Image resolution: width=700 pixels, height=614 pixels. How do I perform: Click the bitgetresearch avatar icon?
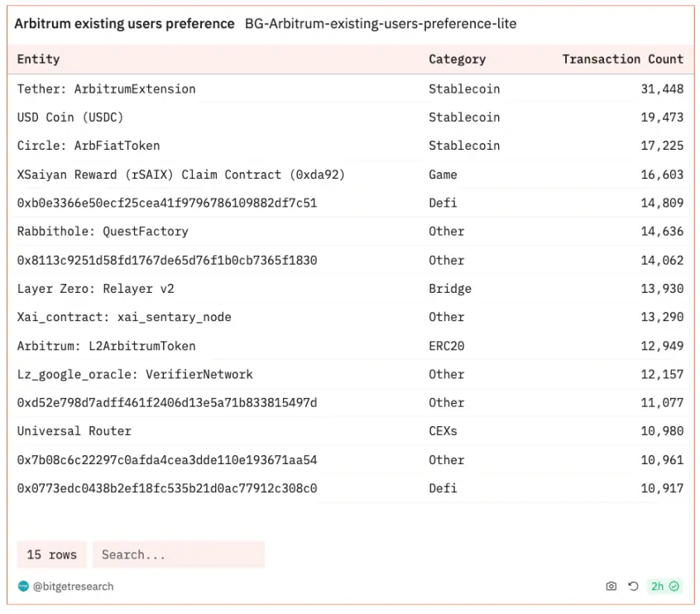coord(23,586)
